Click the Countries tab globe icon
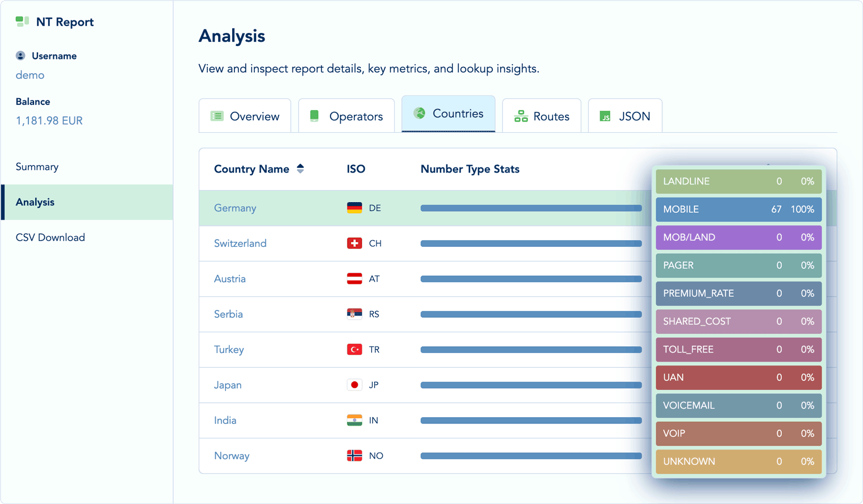The height and width of the screenshot is (504, 863). coord(420,114)
